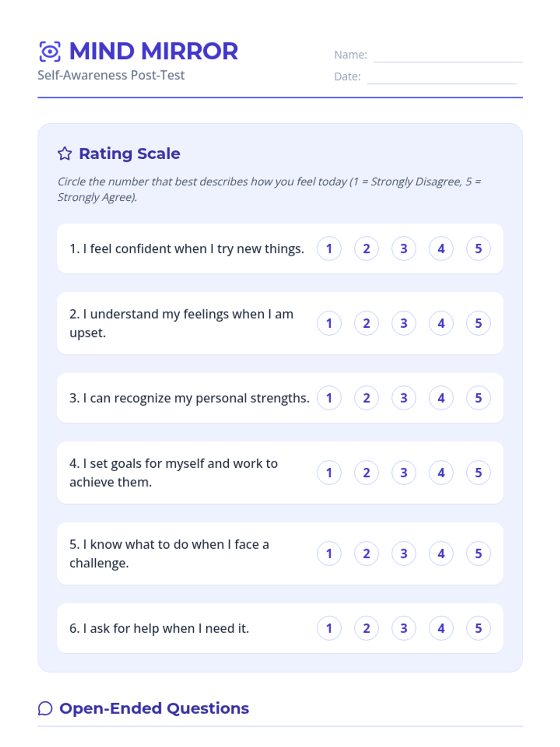This screenshot has height=747, width=560.
Task: Click the Name input line
Action: coord(448,56)
